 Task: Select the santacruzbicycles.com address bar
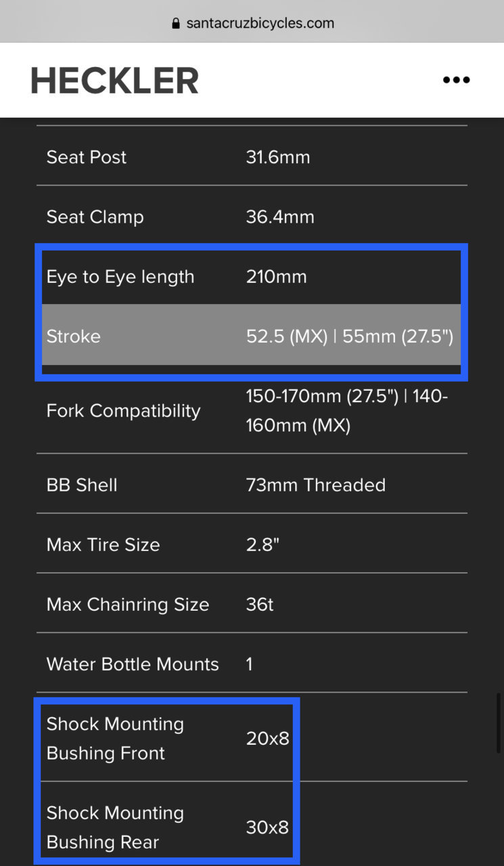pyautogui.click(x=252, y=23)
